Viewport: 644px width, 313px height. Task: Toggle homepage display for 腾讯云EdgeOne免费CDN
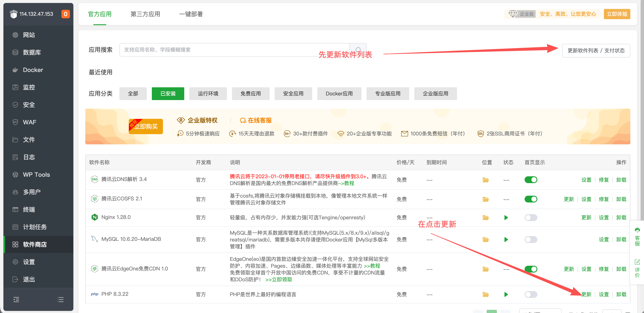tap(531, 269)
